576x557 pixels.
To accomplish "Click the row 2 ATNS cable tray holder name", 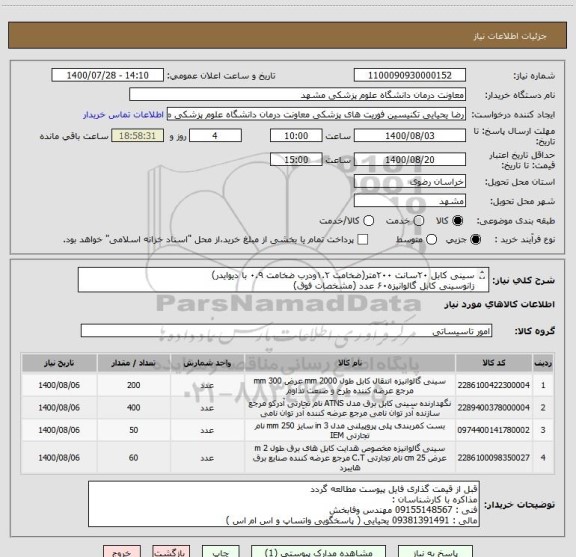I will (350, 408).
